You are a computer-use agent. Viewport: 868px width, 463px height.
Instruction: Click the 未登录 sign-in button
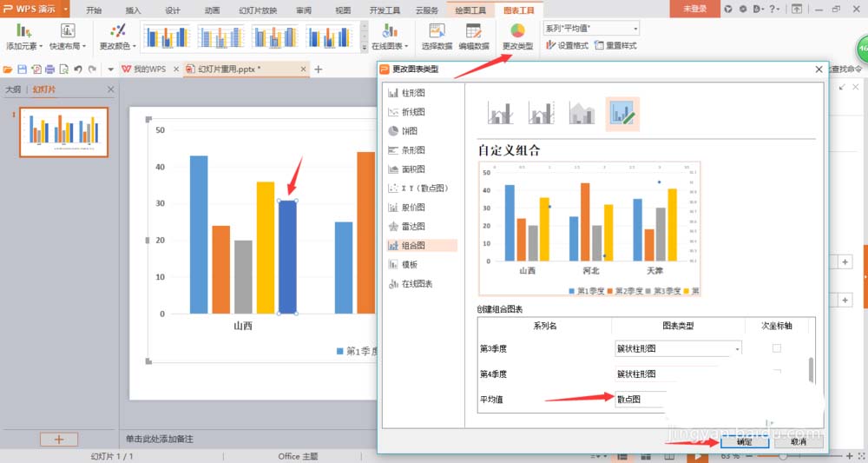[x=694, y=9]
